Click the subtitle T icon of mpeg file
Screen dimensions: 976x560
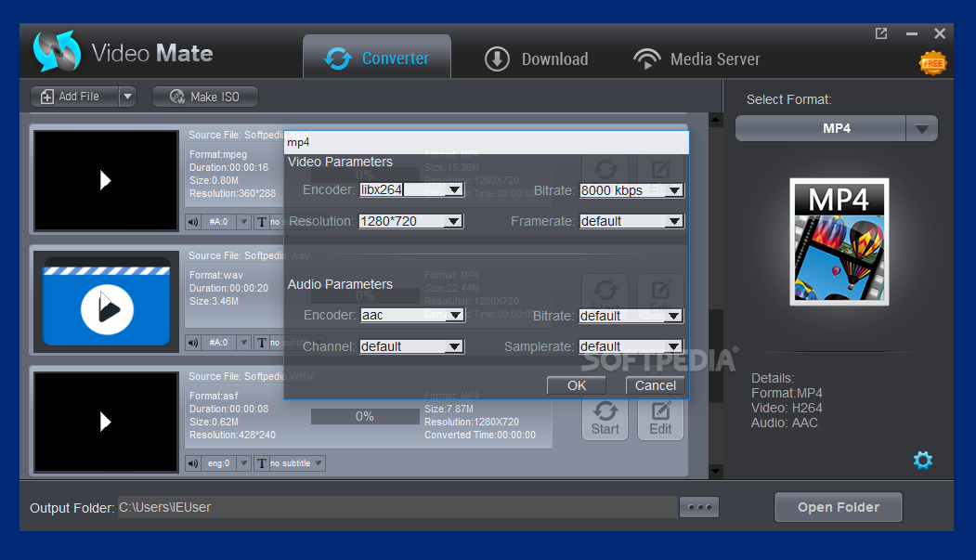262,222
